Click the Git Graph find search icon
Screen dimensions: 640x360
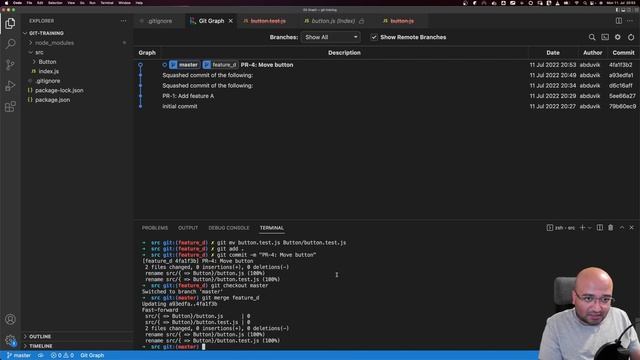point(592,37)
